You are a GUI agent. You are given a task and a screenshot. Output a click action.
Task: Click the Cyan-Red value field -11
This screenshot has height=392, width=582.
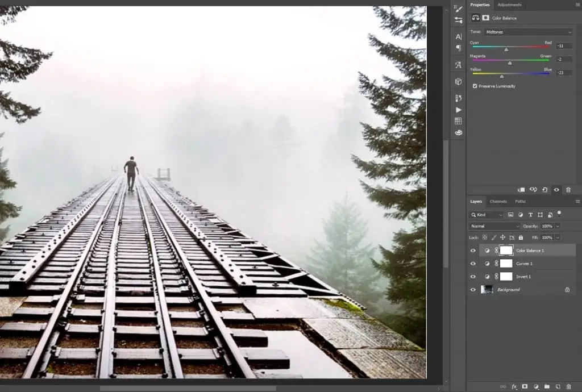point(564,45)
